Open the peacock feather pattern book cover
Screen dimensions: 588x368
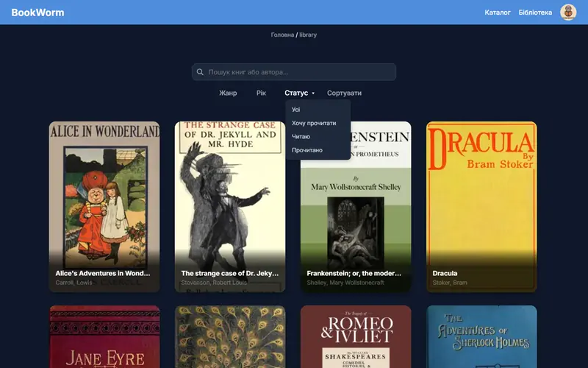point(230,337)
